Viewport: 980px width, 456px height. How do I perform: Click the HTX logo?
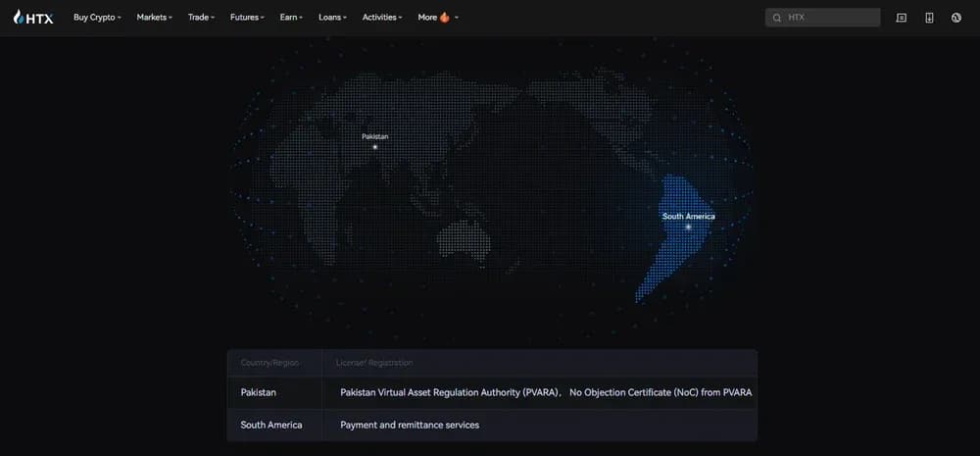click(33, 18)
